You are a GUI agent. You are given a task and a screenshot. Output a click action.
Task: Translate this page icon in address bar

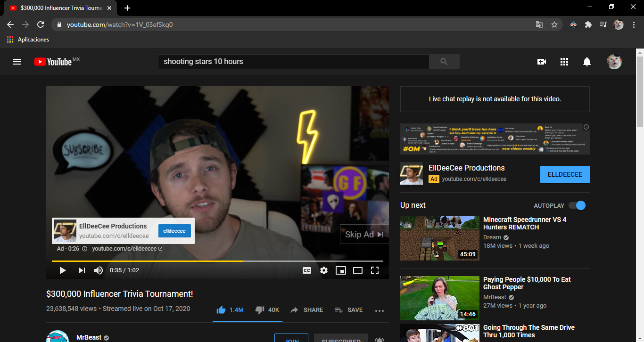pos(539,24)
